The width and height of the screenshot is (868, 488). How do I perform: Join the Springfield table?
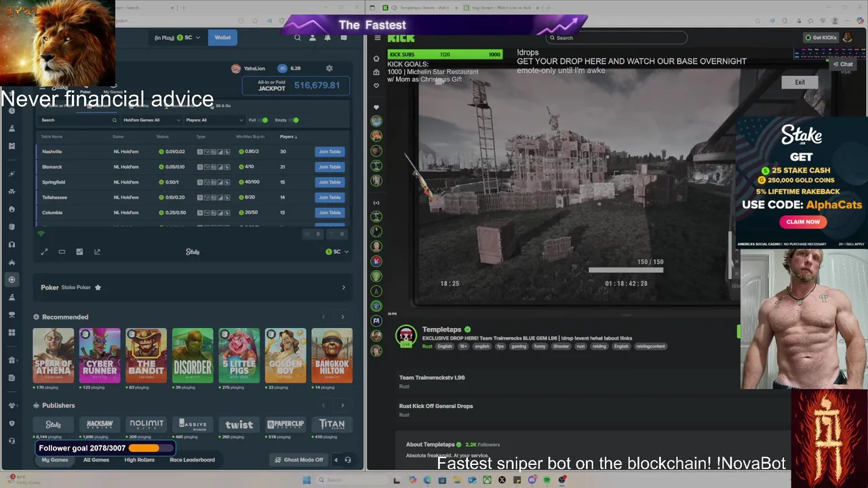[330, 182]
